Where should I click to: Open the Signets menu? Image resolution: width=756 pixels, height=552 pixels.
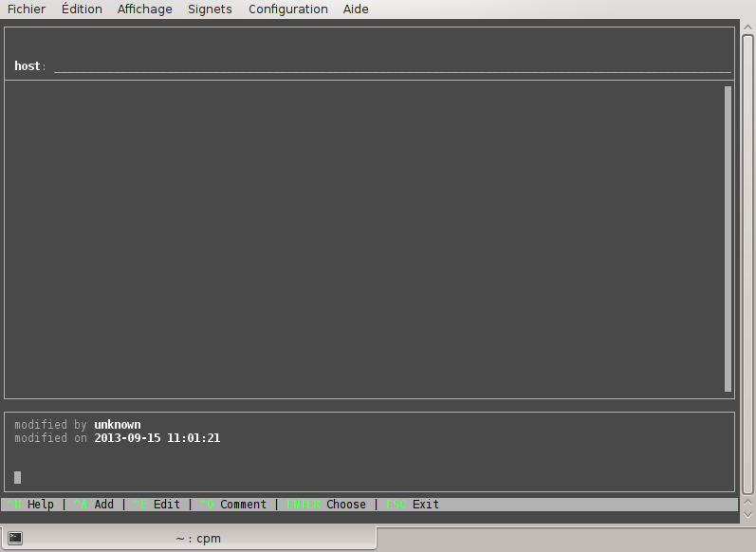(210, 9)
